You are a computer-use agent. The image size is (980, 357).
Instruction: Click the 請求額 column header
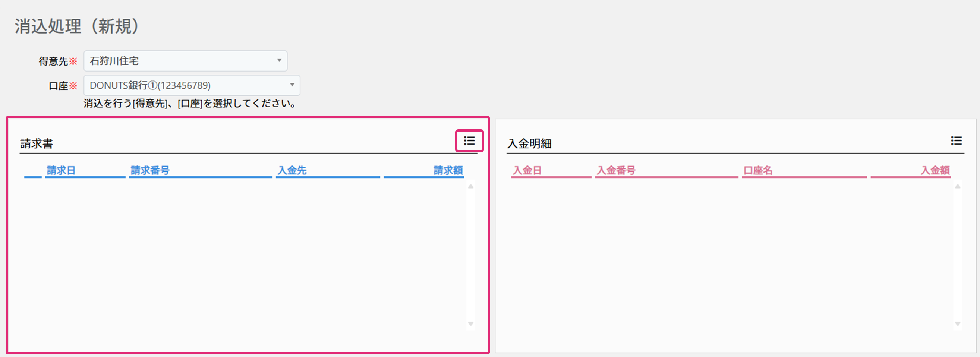[448, 170]
